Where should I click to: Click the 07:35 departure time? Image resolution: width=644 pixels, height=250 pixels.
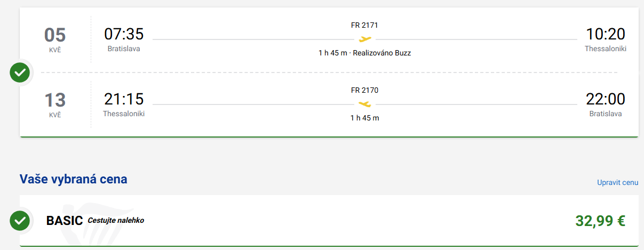(x=124, y=34)
